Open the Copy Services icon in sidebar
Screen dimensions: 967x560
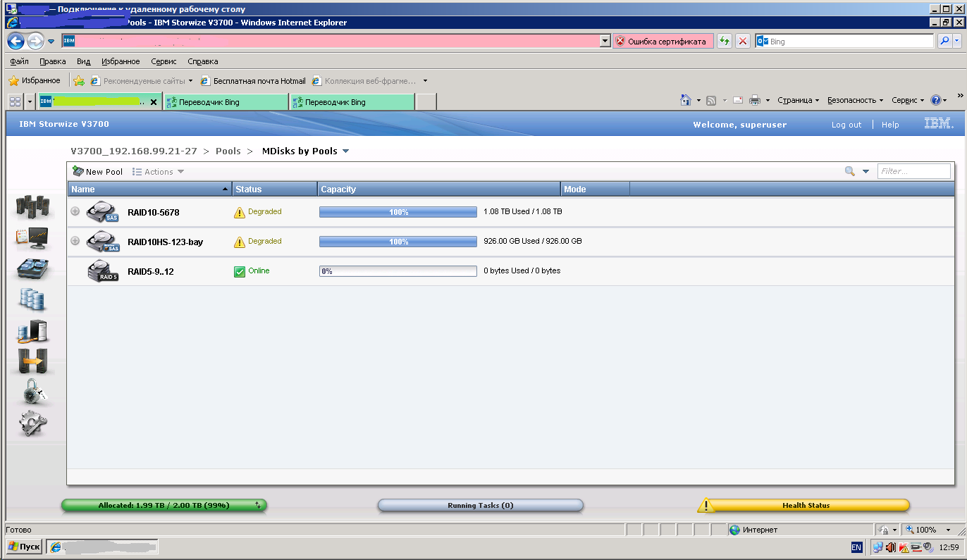(32, 361)
